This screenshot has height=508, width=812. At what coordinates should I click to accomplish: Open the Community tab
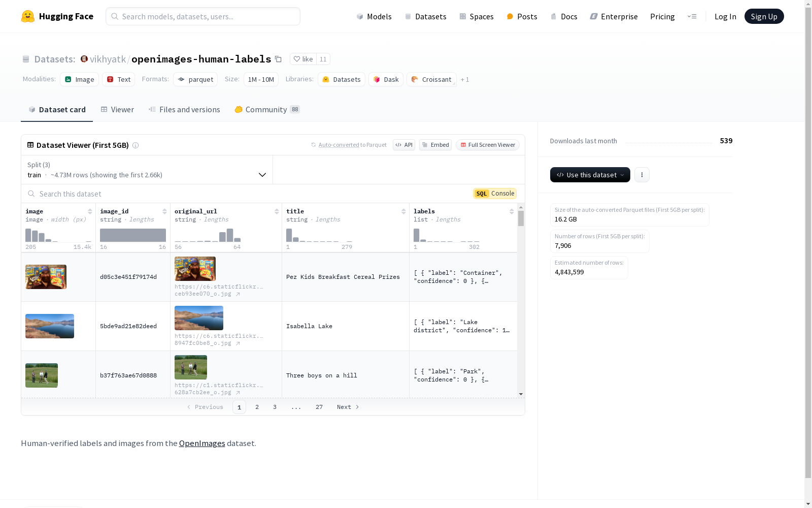tap(267, 110)
